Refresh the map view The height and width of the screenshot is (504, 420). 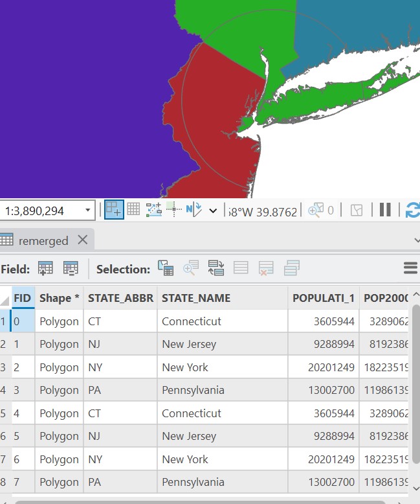tap(412, 210)
